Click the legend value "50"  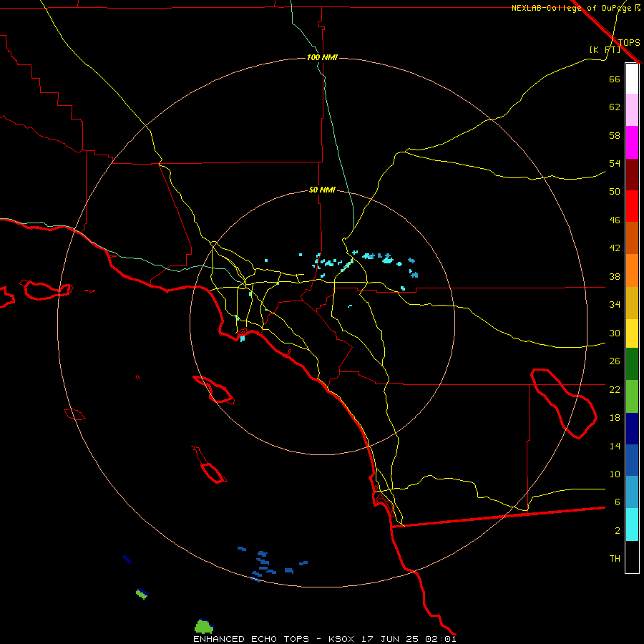click(x=615, y=191)
